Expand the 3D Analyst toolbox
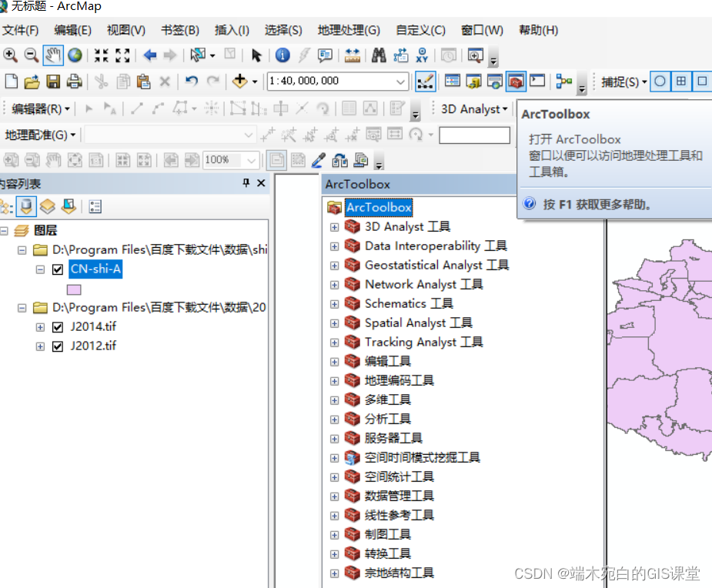 (335, 227)
